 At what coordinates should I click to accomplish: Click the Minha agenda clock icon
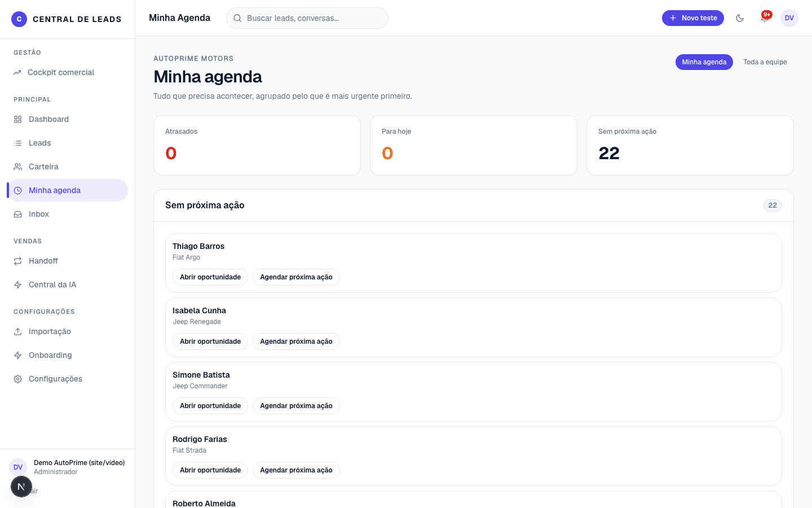[x=18, y=190]
